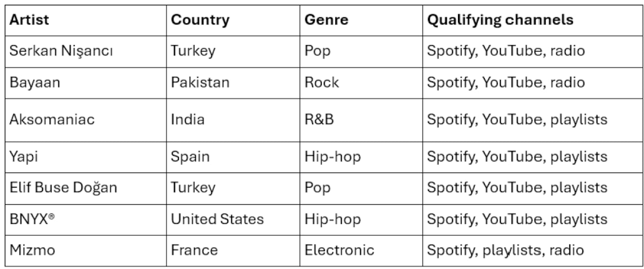This screenshot has height=269, width=644.
Task: Click the Aksomaniac artist cell
Action: point(86,120)
